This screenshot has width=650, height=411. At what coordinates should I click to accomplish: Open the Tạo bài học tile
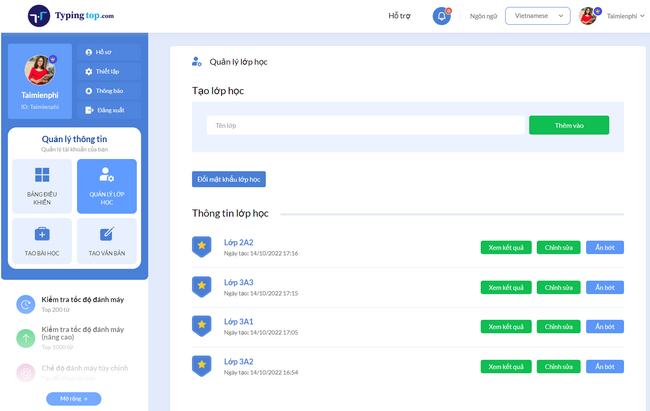click(42, 240)
